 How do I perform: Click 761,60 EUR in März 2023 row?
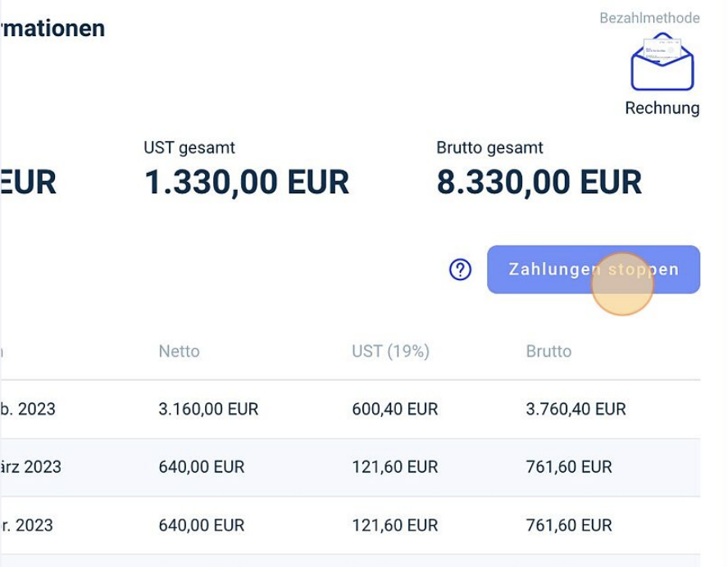569,467
